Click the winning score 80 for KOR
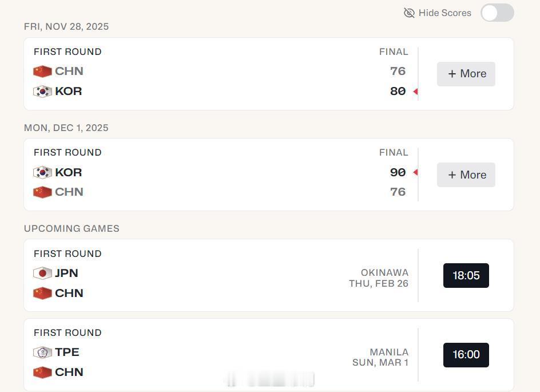The image size is (540, 392). [398, 92]
